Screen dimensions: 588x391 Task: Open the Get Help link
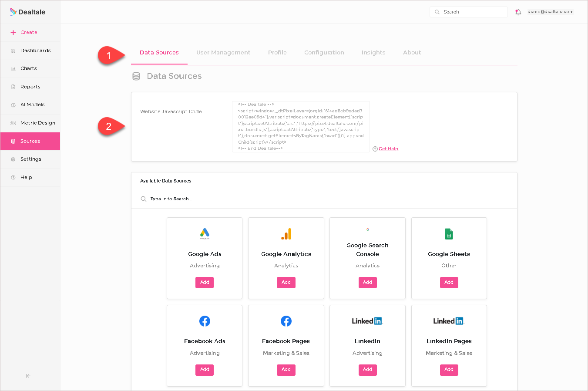[x=388, y=149]
